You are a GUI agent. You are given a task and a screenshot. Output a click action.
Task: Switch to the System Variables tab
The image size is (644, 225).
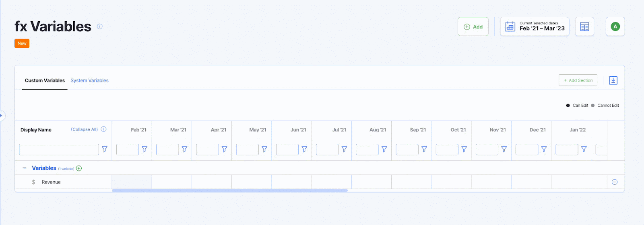89,80
